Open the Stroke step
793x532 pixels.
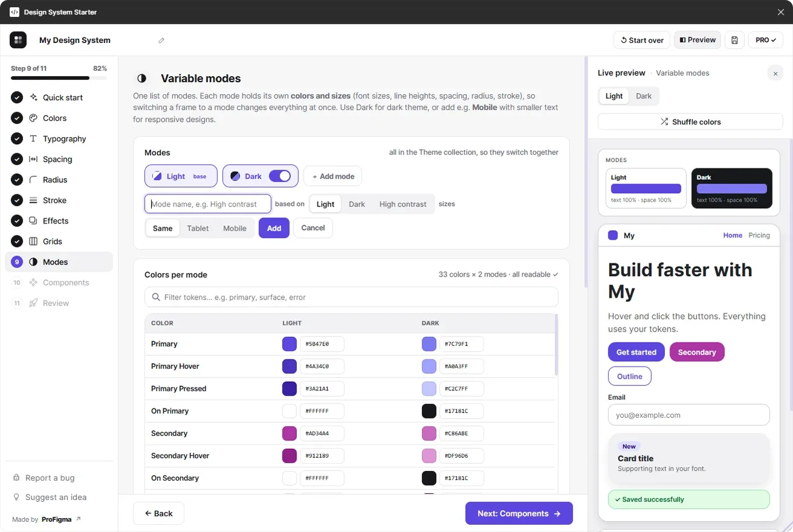59,200
